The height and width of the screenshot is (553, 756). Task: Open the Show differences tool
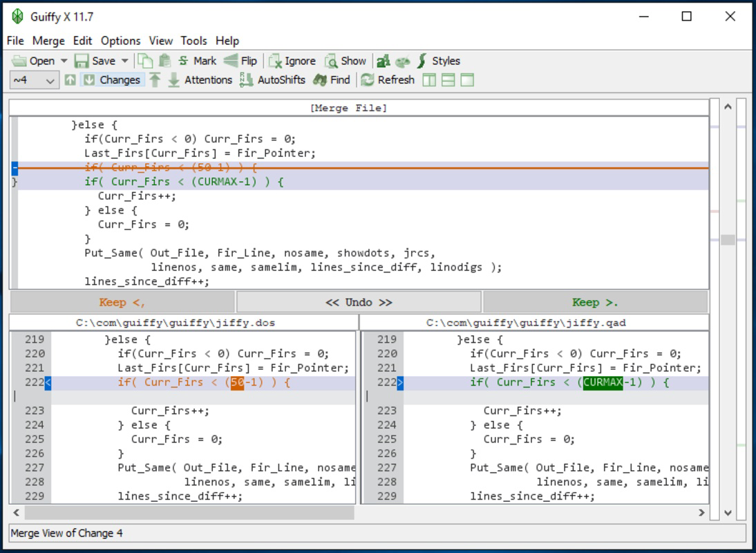(345, 61)
